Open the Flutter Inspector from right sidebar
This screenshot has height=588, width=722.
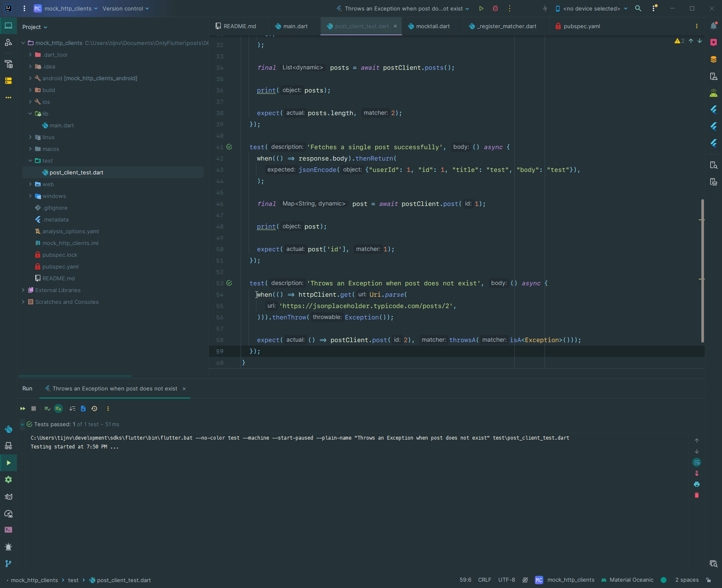714,110
